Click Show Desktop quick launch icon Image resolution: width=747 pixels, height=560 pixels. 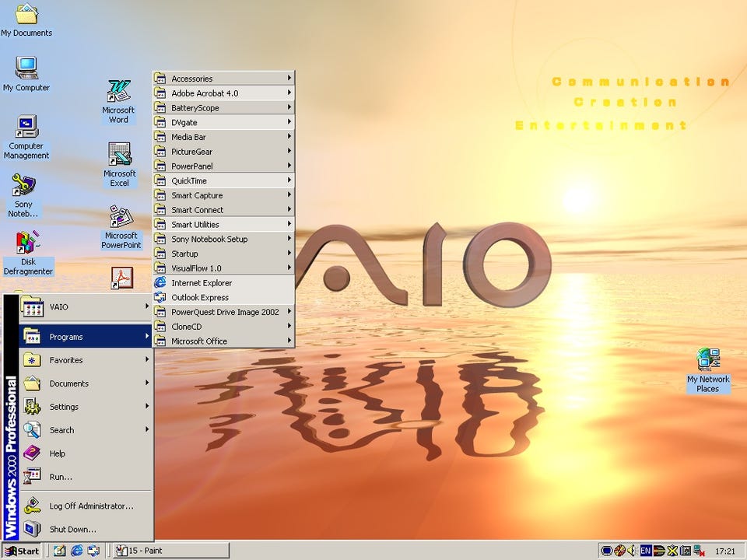pos(60,551)
